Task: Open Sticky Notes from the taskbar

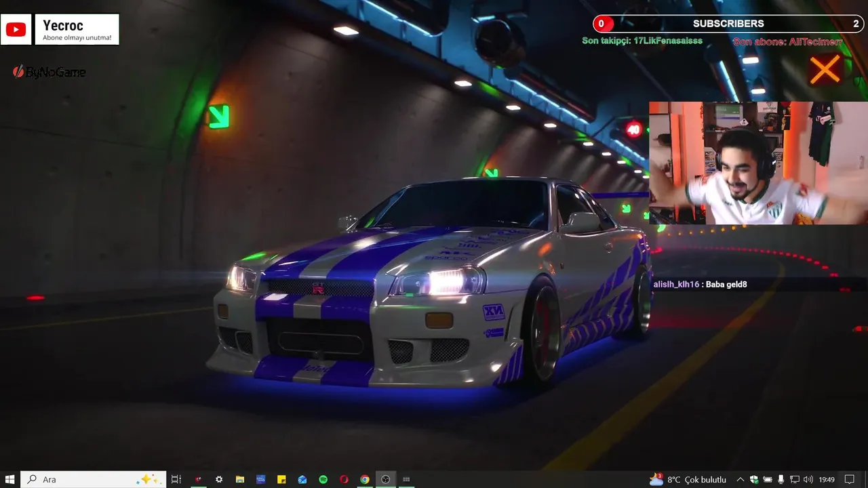Action: (x=281, y=479)
